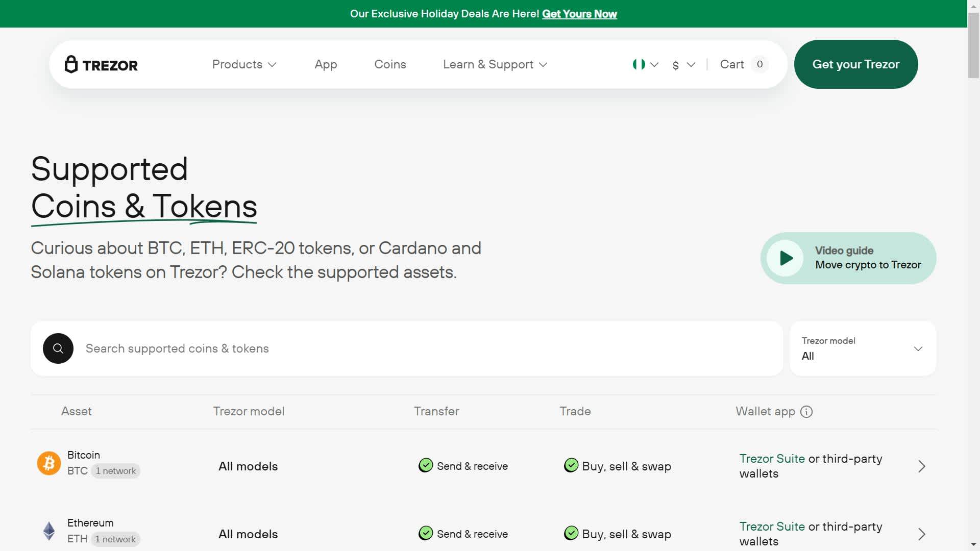This screenshot has height=551, width=980.
Task: Open Trezor Suite link in Ethereum row
Action: pos(772,527)
